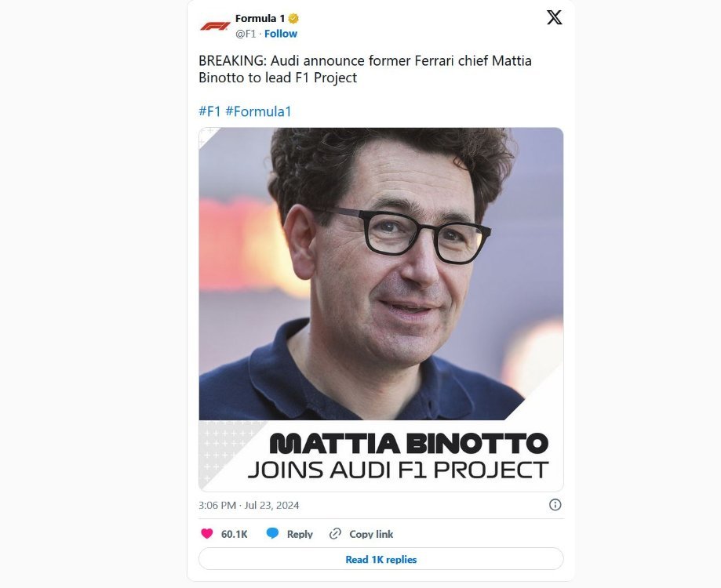Click the Copy link label
Image resolution: width=721 pixels, height=588 pixels.
pyautogui.click(x=371, y=534)
